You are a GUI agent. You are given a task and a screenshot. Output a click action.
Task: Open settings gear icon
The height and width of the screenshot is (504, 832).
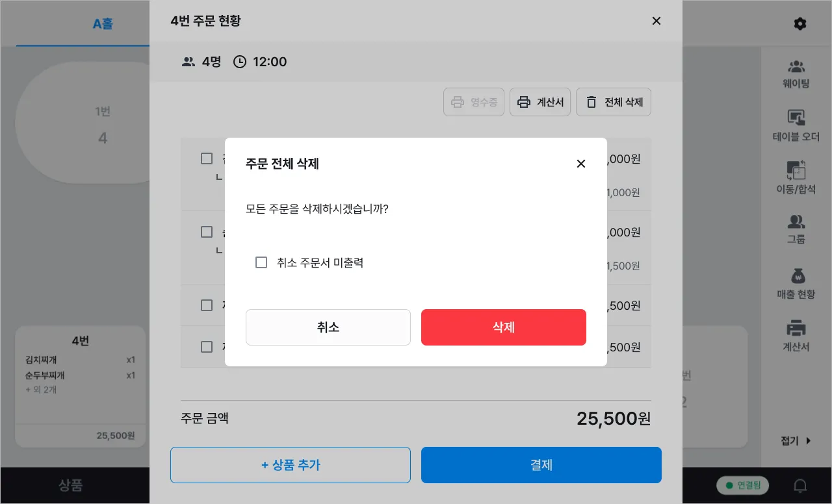point(800,24)
